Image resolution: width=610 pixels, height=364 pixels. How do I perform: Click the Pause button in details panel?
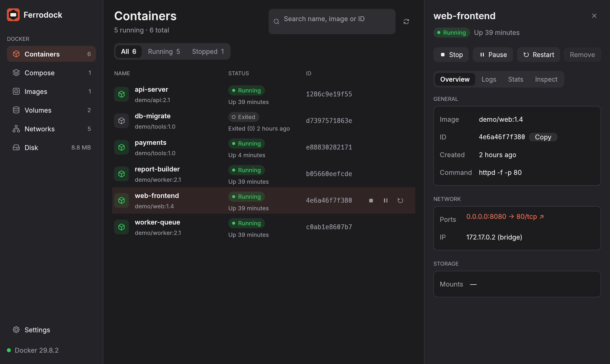[493, 55]
